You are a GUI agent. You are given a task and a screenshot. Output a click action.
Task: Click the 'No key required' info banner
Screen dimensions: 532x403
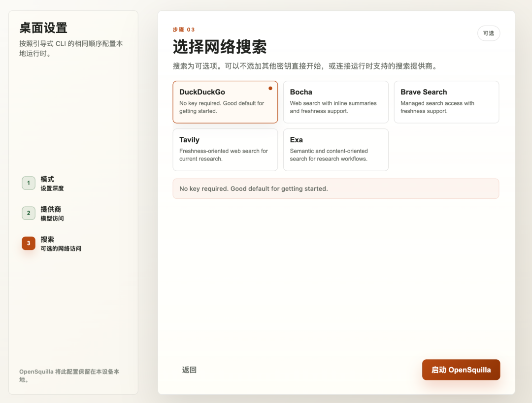click(335, 189)
